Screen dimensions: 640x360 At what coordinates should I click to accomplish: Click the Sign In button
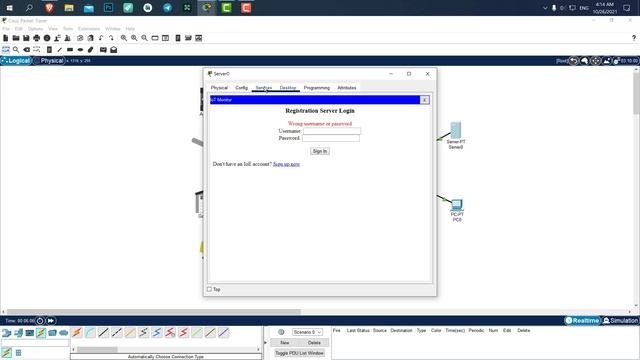click(x=320, y=151)
